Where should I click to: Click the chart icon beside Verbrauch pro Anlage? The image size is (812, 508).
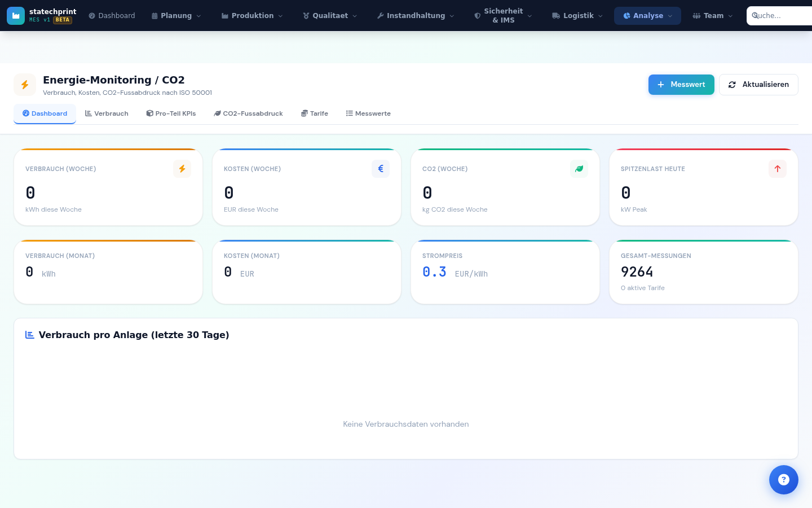(x=30, y=335)
